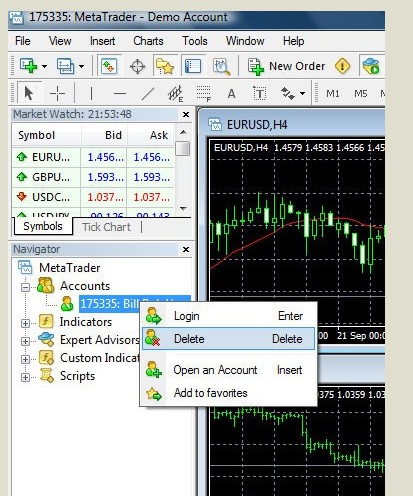413x496 pixels.
Task: Toggle the Market Watch window icon
Action: [x=109, y=66]
